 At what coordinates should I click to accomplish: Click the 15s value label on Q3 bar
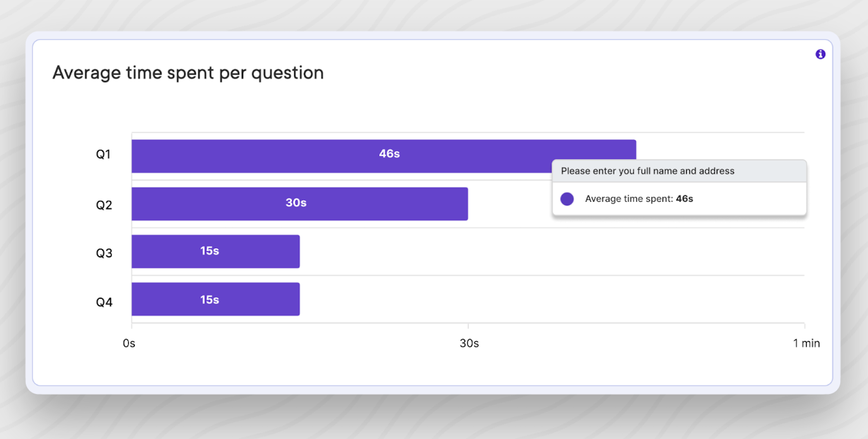pyautogui.click(x=209, y=251)
